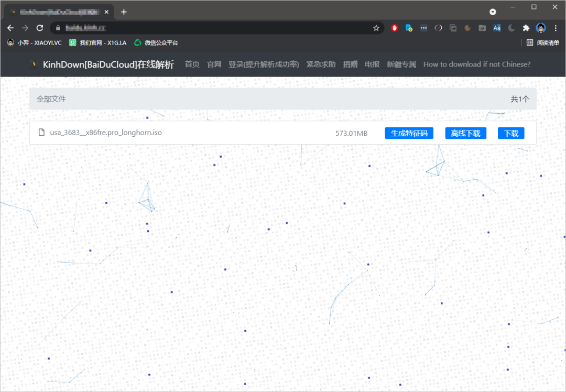Click the 生成特征码 button
This screenshot has width=566, height=392.
pos(409,134)
